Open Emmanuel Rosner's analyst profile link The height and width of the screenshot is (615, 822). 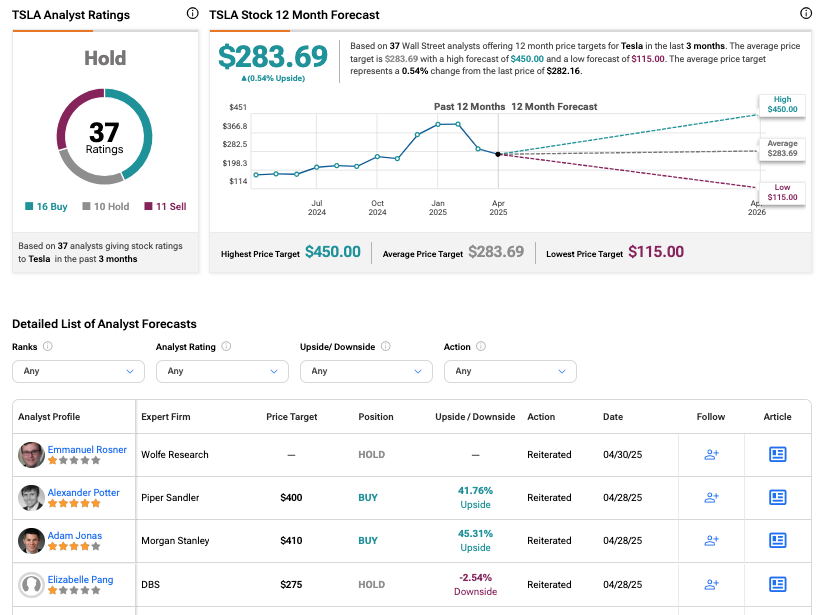coord(87,449)
